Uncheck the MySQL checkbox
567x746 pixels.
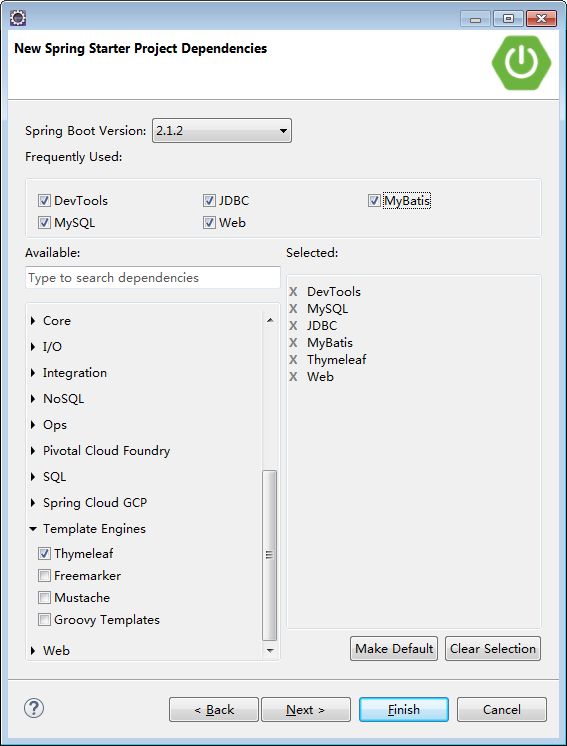click(44, 223)
